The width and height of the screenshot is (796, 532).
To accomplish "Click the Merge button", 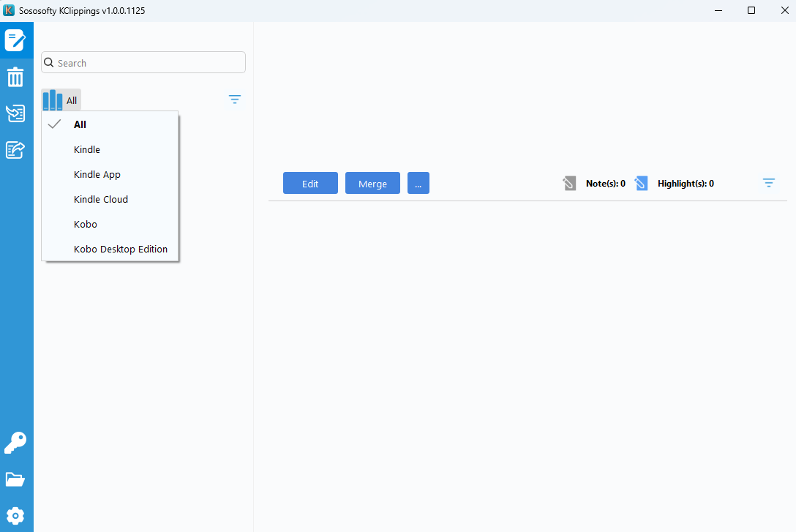I will tap(372, 183).
